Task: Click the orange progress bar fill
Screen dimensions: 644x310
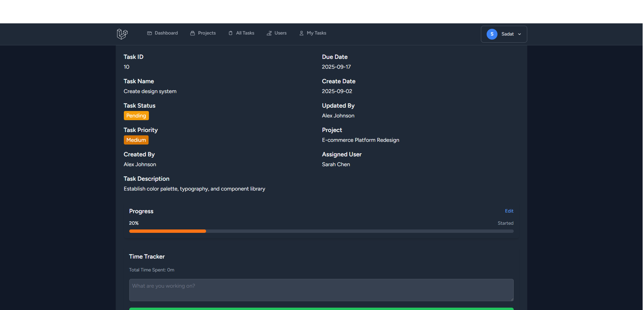Action: [x=168, y=231]
